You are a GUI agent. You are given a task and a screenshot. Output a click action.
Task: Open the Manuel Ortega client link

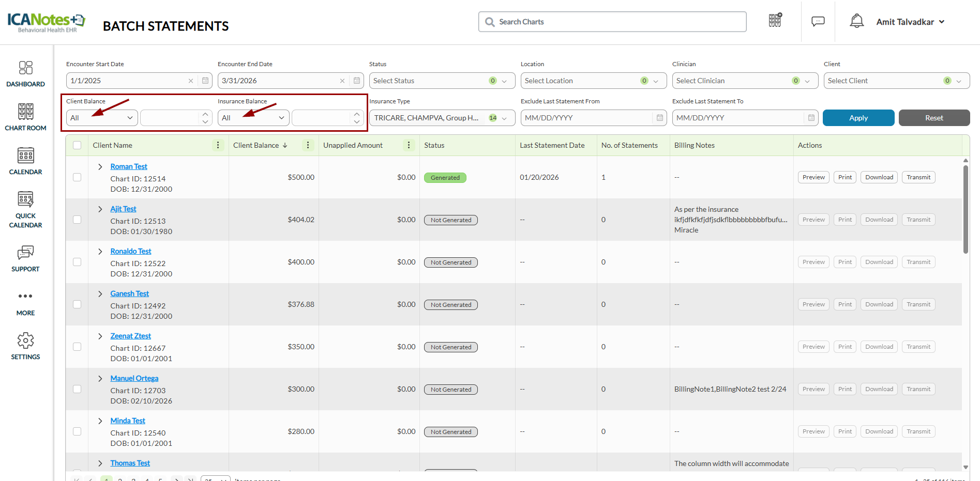click(x=134, y=378)
